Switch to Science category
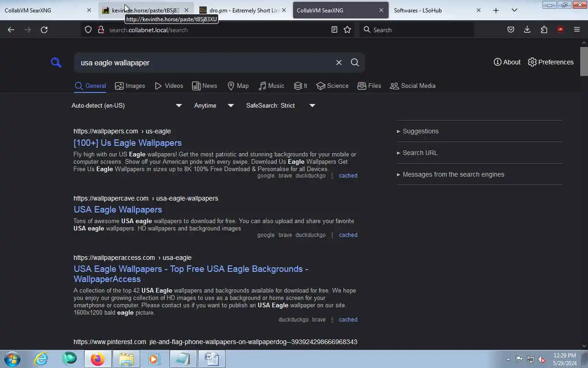The image size is (588, 368). pyautogui.click(x=333, y=86)
